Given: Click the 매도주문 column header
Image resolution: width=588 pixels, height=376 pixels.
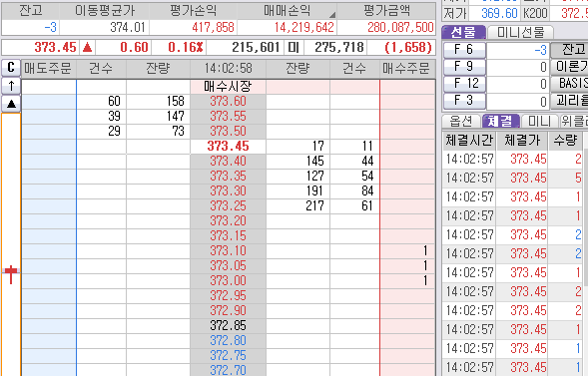Looking at the screenshot, I should point(48,69).
